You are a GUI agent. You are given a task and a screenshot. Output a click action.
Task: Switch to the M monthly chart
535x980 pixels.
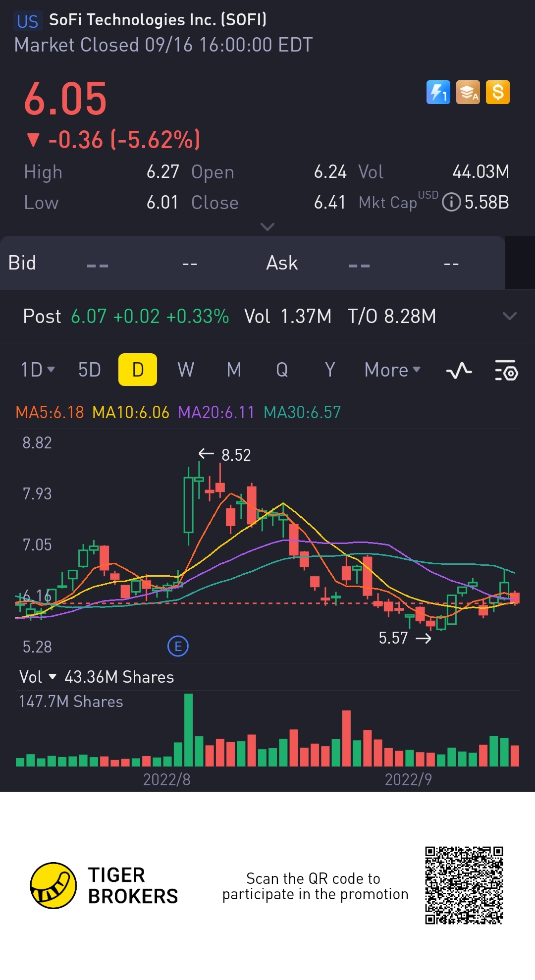(234, 370)
